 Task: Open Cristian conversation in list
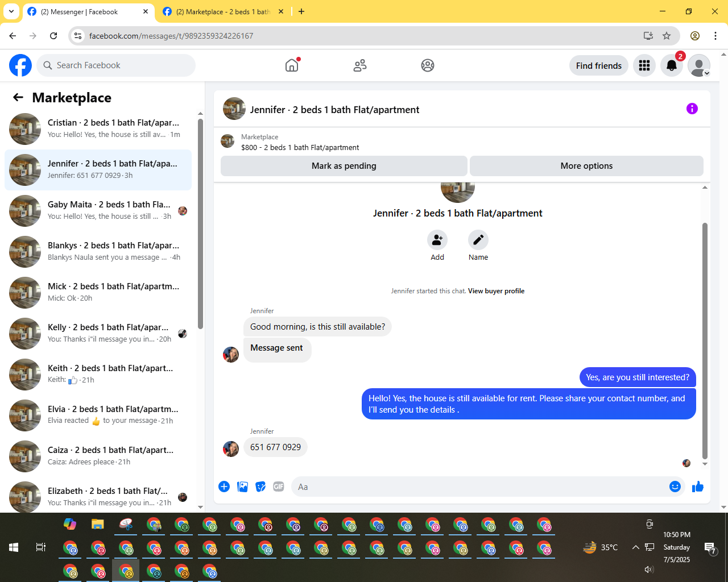click(x=98, y=129)
